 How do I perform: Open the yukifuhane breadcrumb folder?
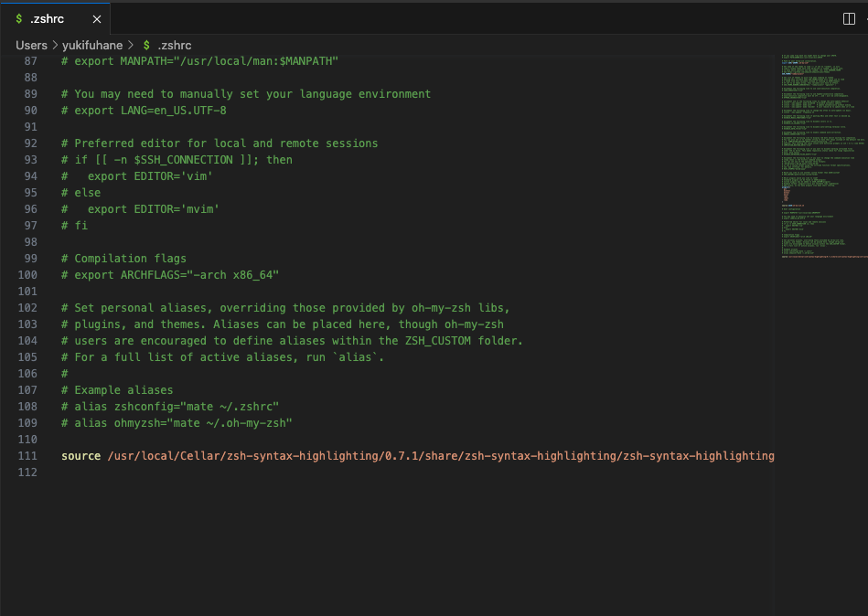(x=92, y=45)
